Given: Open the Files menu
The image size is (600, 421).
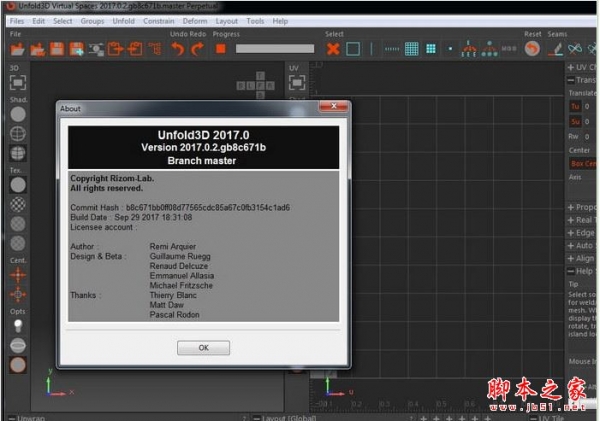Looking at the screenshot, I should coord(17,21).
